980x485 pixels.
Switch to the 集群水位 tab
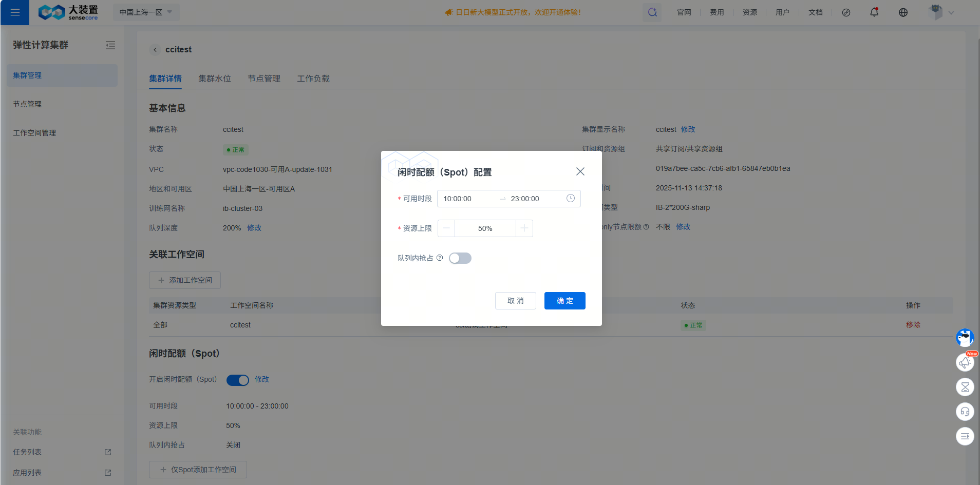[215, 79]
